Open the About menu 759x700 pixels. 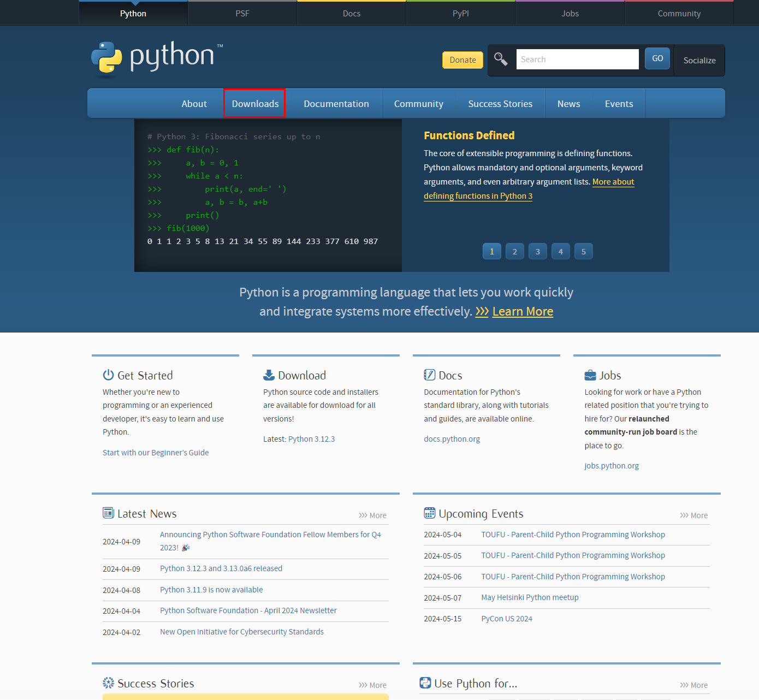coord(194,104)
